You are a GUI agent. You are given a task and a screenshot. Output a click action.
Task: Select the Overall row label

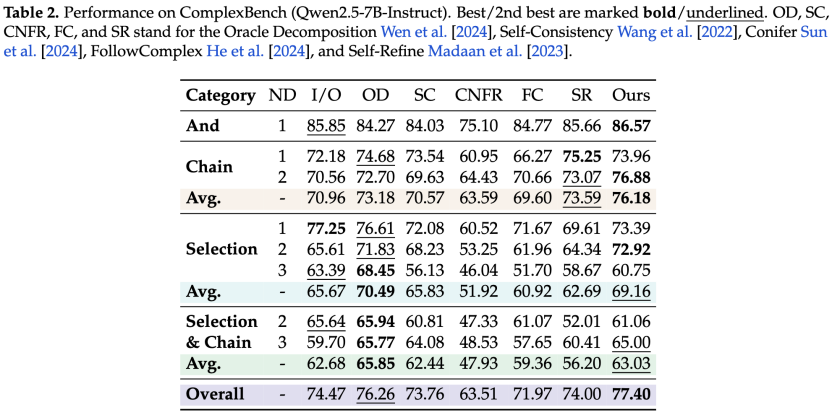pos(215,394)
